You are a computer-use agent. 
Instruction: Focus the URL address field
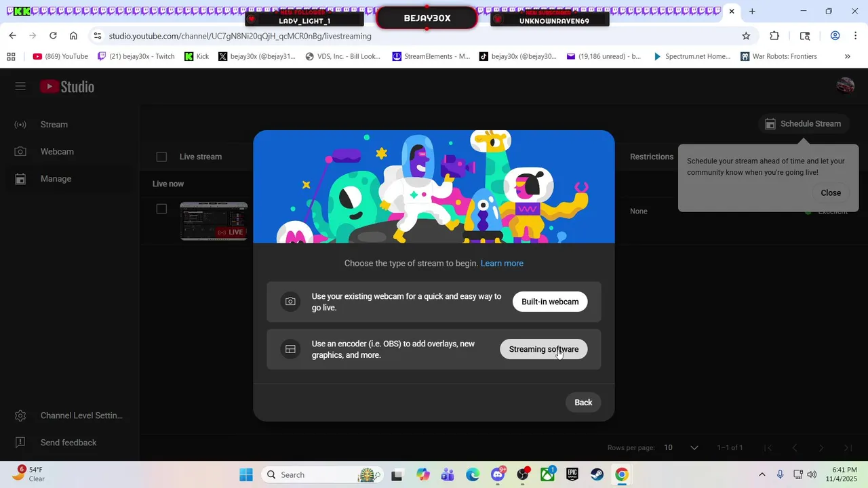pos(420,36)
